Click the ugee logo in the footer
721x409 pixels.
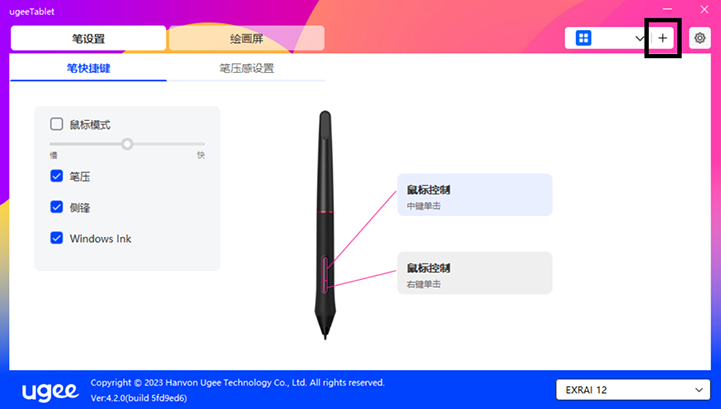tap(50, 391)
